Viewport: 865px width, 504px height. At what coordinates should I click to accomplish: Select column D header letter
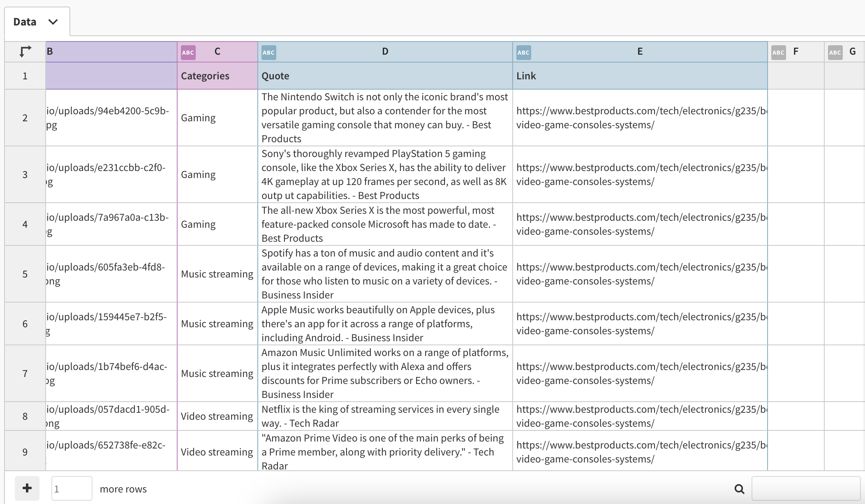(x=385, y=51)
